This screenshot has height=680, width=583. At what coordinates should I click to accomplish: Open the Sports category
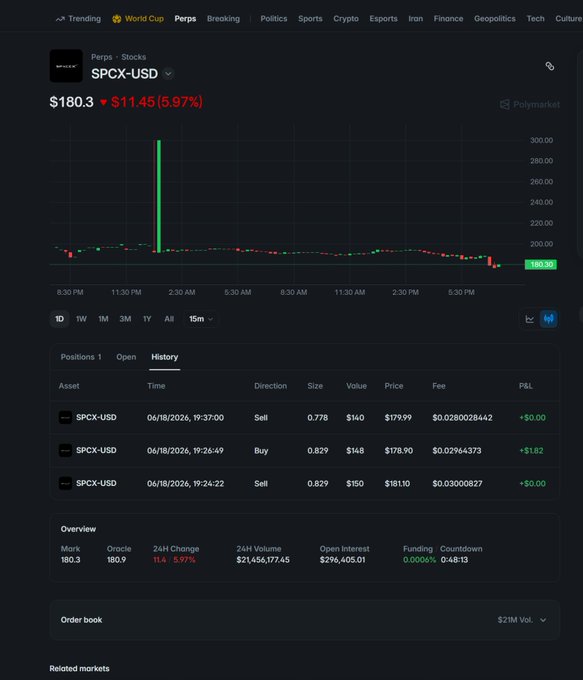[x=310, y=19]
